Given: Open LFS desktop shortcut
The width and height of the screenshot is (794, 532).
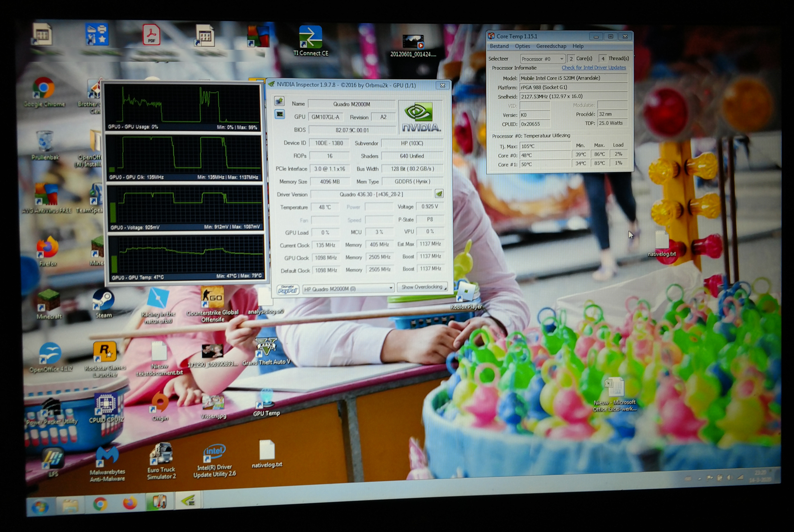Looking at the screenshot, I should click(x=53, y=463).
